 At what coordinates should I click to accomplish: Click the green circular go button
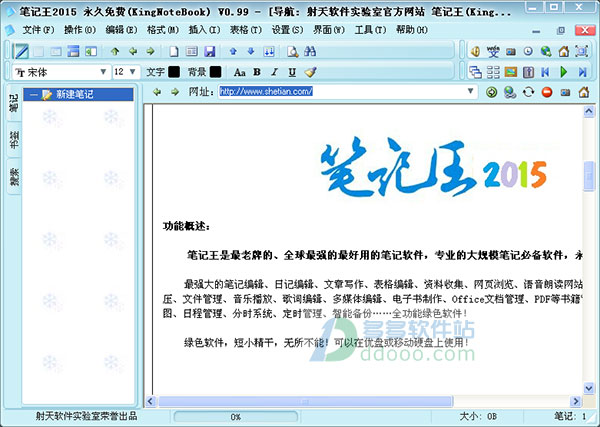(x=492, y=92)
